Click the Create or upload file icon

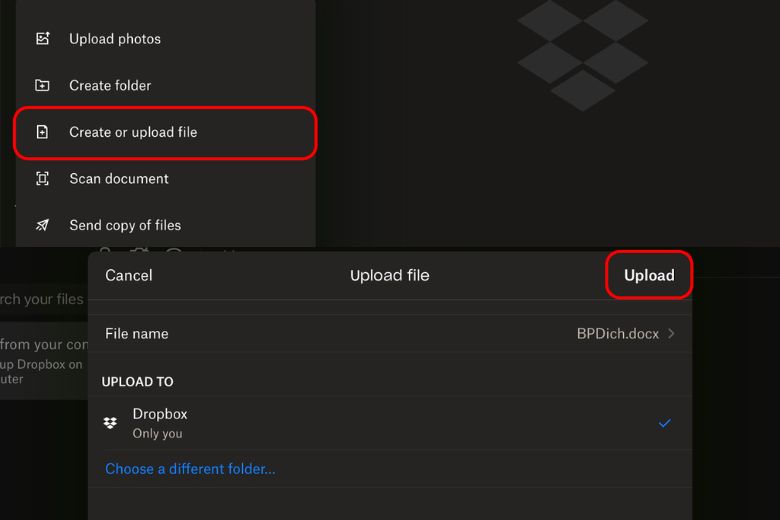pyautogui.click(x=42, y=132)
